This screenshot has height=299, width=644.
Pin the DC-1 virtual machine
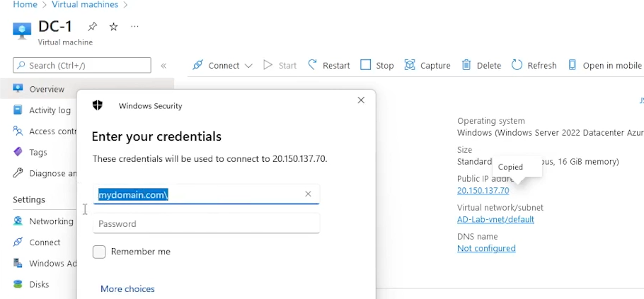click(92, 27)
